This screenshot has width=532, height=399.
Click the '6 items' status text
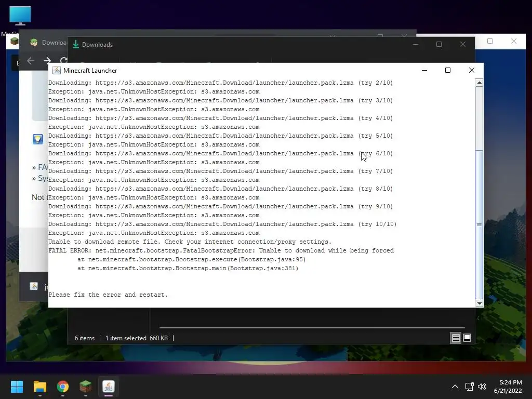point(85,338)
